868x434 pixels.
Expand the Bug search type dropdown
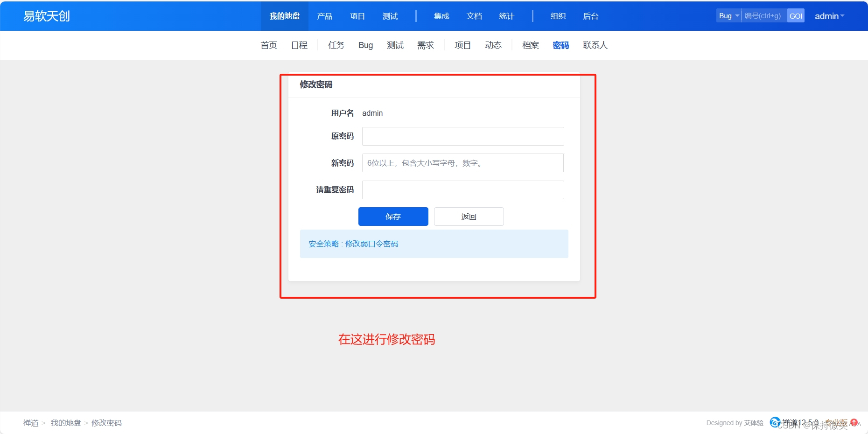tap(729, 16)
